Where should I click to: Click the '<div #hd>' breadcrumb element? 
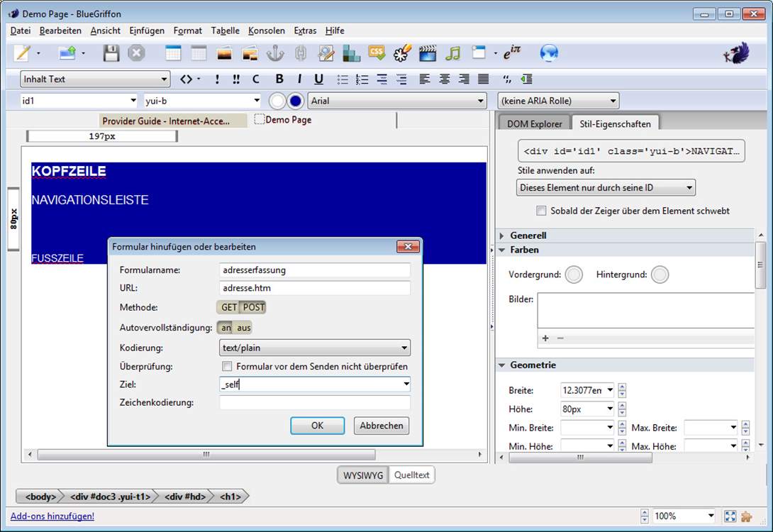coord(185,497)
